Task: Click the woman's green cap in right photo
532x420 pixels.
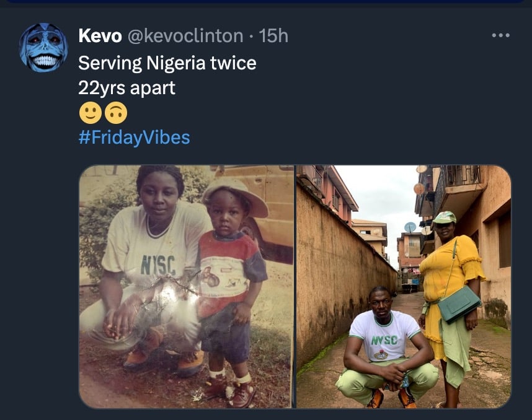Action: 444,217
